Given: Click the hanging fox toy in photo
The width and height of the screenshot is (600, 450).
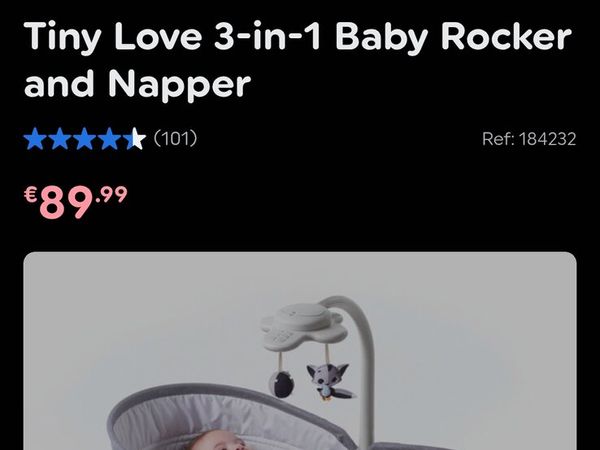Looking at the screenshot, I should pos(328,382).
